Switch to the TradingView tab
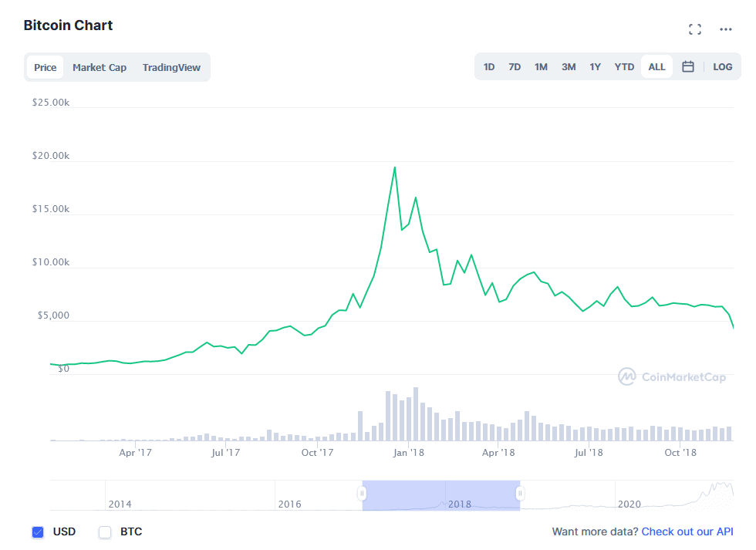756x550 pixels. pyautogui.click(x=171, y=67)
